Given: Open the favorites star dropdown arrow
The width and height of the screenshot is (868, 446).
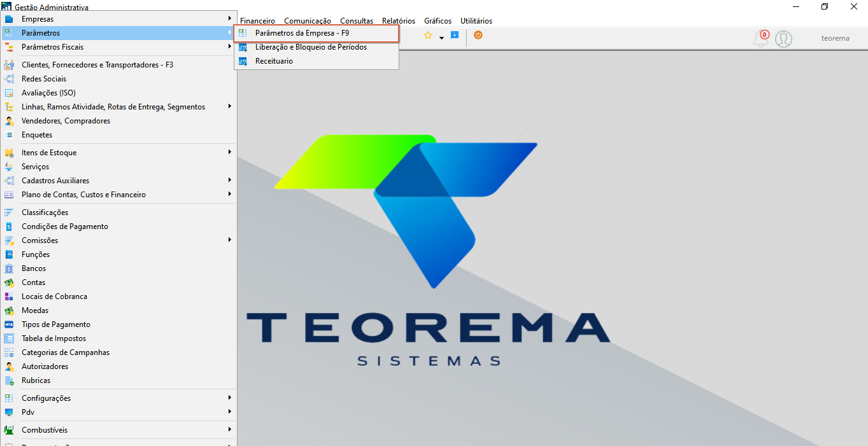Looking at the screenshot, I should pyautogui.click(x=441, y=38).
